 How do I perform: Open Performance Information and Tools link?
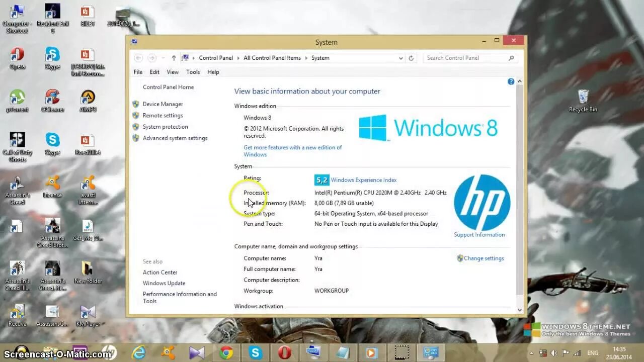[180, 298]
